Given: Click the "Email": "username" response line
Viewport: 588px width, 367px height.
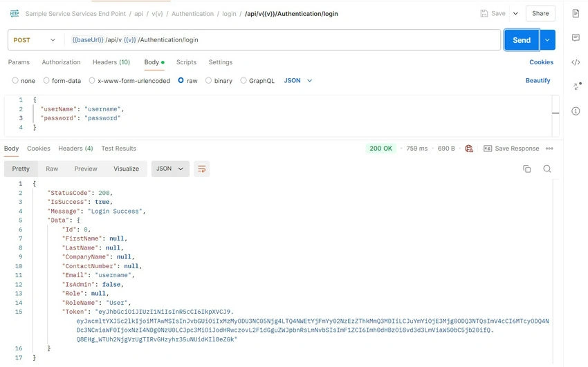Looking at the screenshot, I should (98, 275).
